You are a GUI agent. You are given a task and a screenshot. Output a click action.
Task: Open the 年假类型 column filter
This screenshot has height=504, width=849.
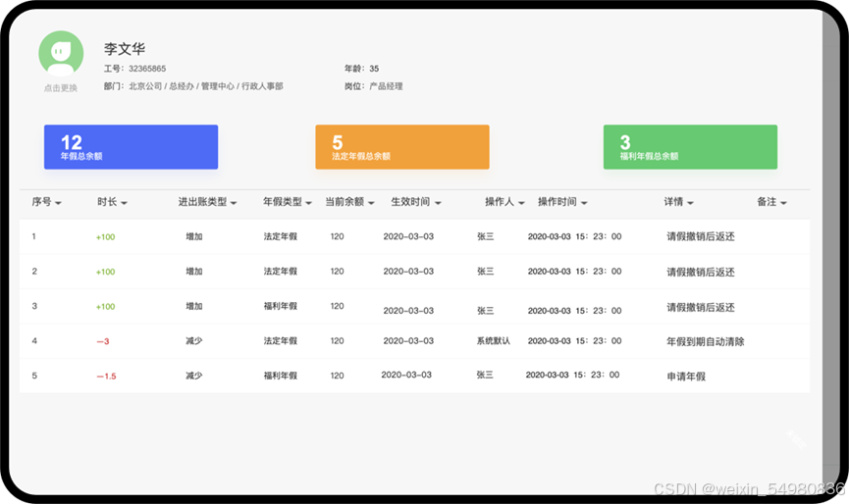pyautogui.click(x=308, y=203)
